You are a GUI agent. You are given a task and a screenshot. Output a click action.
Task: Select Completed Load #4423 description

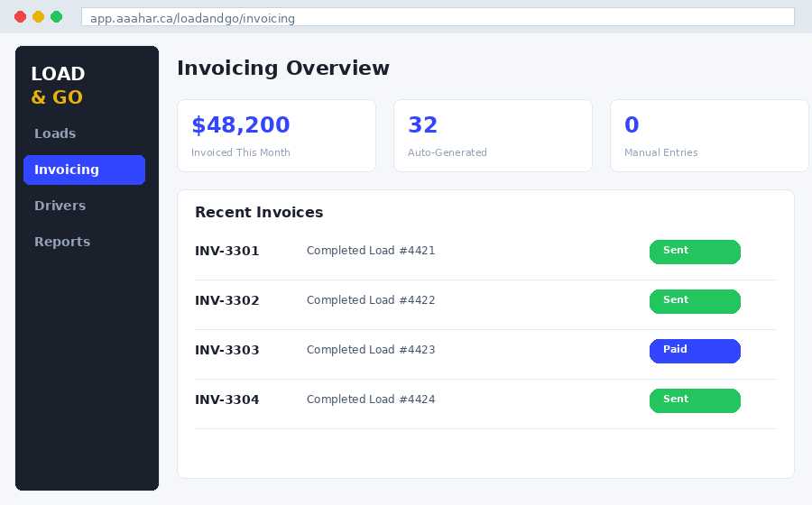[371, 350]
